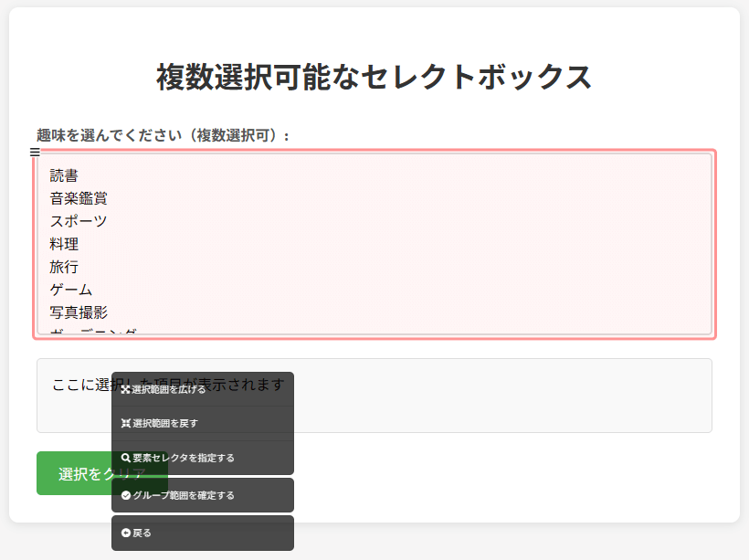Choose 料理 from the listbox
The image size is (749, 560).
(64, 244)
